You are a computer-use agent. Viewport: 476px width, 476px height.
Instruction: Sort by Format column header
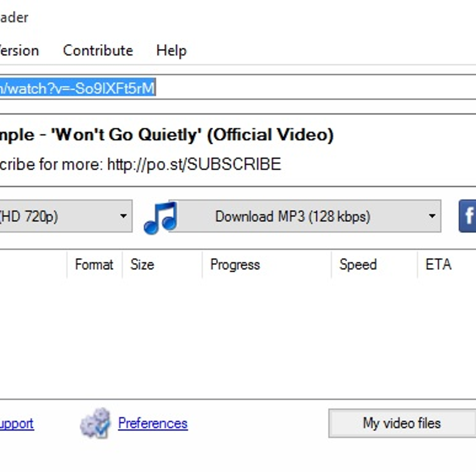point(94,264)
